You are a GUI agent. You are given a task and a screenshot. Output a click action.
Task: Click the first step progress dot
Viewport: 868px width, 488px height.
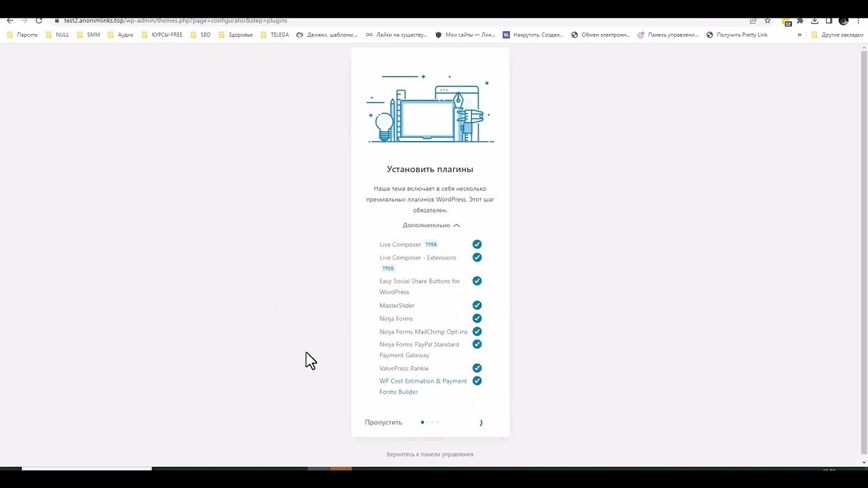[422, 422]
